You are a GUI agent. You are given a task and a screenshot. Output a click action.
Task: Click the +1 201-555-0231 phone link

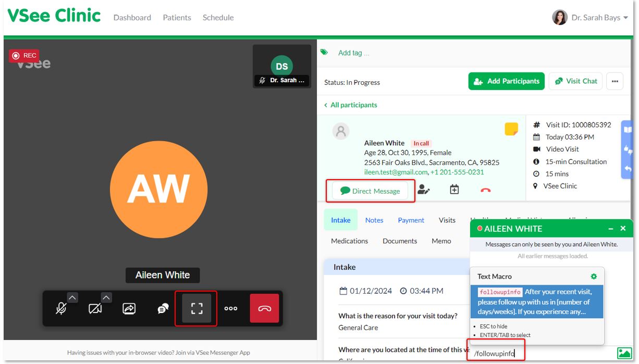[x=457, y=172]
